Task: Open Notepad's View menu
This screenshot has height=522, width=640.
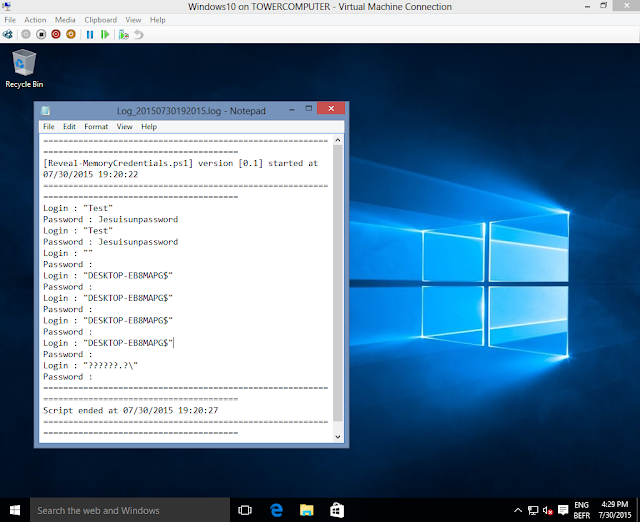Action: tap(124, 127)
